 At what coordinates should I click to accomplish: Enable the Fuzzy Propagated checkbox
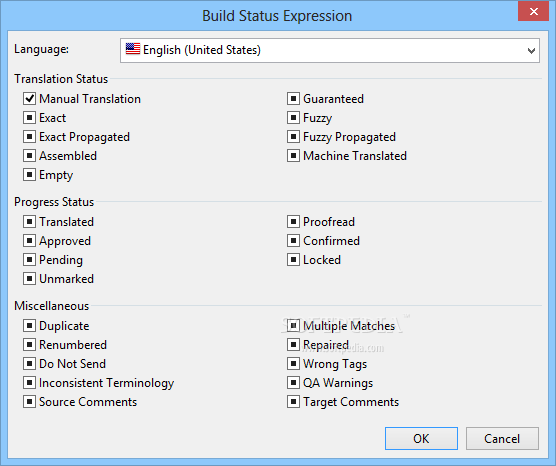(x=293, y=137)
